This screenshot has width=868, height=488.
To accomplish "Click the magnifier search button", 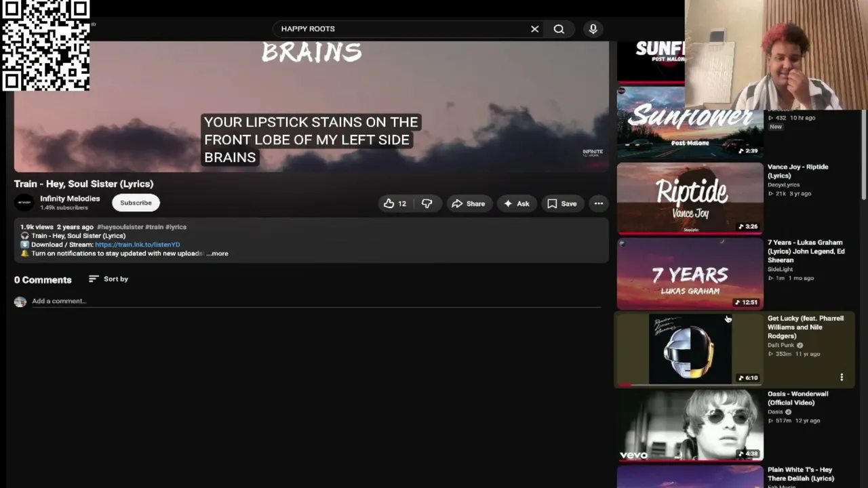I will (559, 29).
